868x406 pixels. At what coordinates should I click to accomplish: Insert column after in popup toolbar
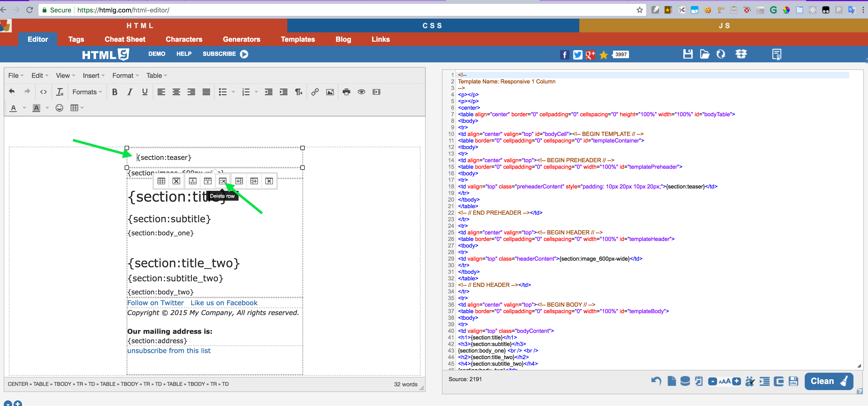[x=254, y=181]
